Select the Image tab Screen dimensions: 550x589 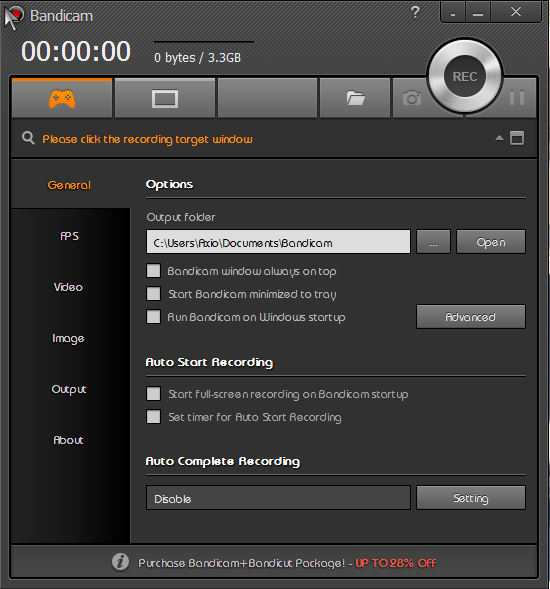68,338
